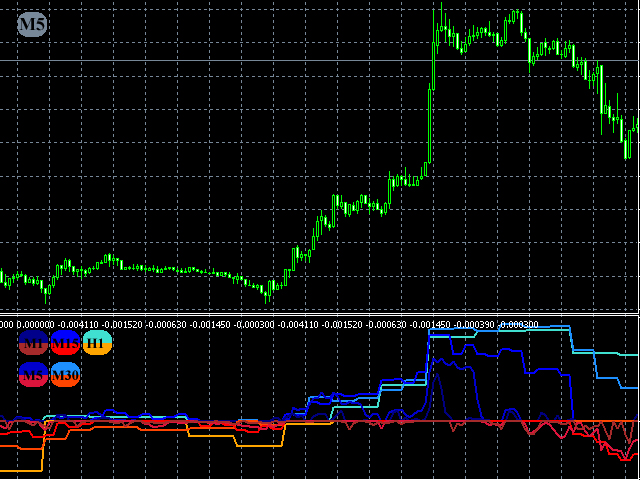The width and height of the screenshot is (640, 480).
Task: Toggle the M15 timeframe button
Action: coord(65,342)
